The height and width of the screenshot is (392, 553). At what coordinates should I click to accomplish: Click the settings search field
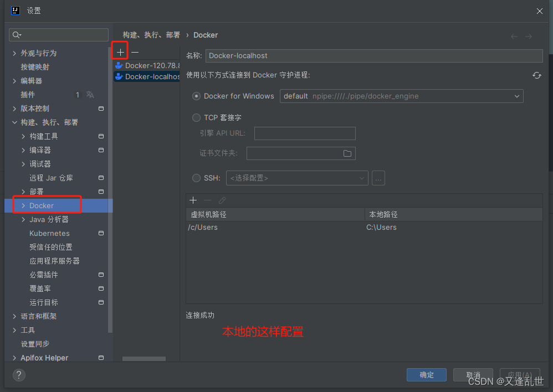[59, 34]
